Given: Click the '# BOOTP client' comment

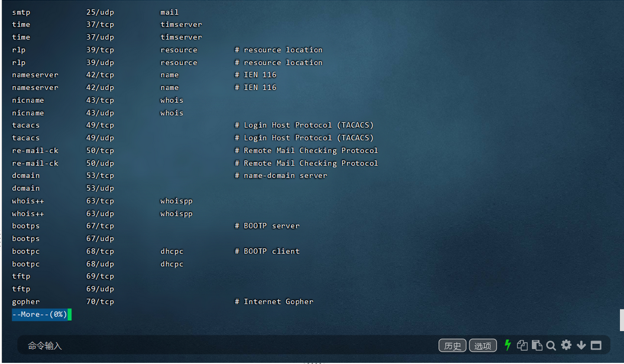Looking at the screenshot, I should point(267,251).
